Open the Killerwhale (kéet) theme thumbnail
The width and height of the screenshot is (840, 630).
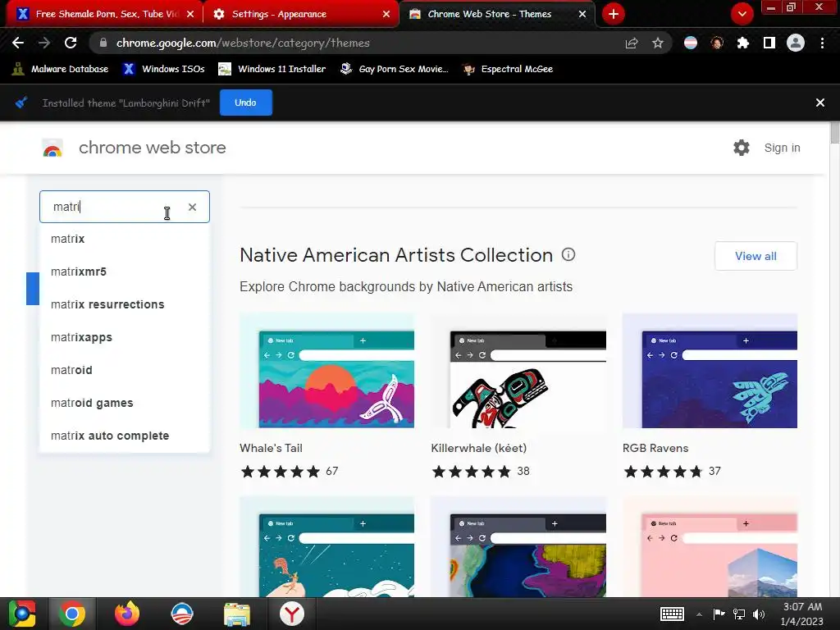click(518, 371)
